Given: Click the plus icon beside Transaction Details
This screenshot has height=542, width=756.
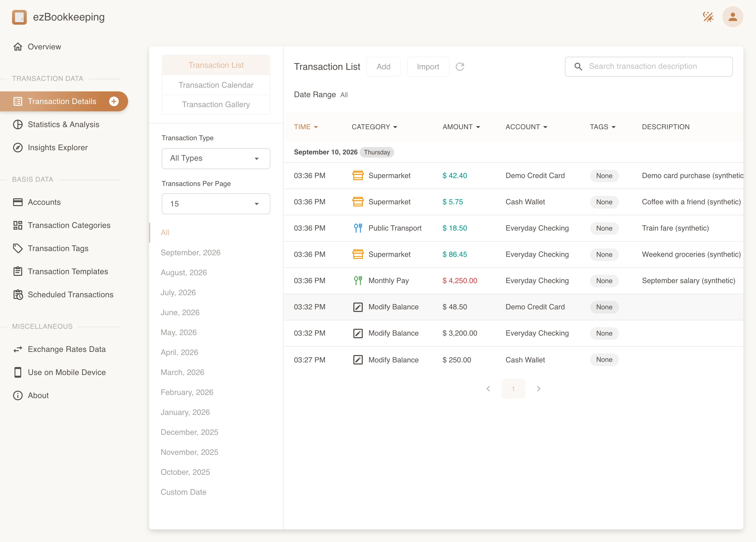Looking at the screenshot, I should click(x=114, y=101).
